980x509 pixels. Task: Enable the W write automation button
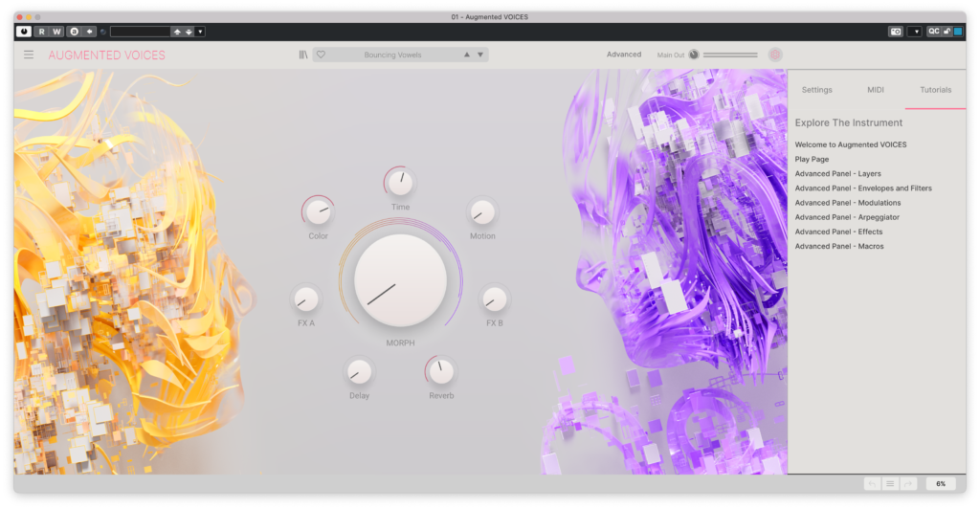pyautogui.click(x=56, y=32)
